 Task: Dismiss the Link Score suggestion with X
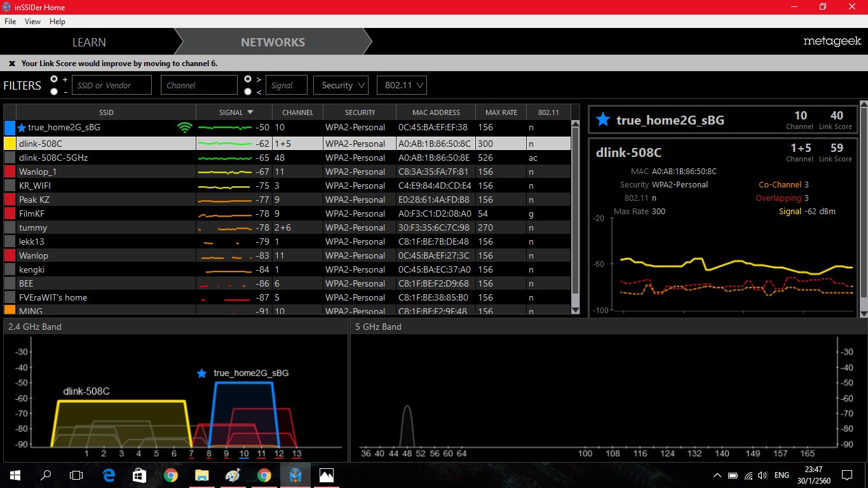(x=12, y=64)
